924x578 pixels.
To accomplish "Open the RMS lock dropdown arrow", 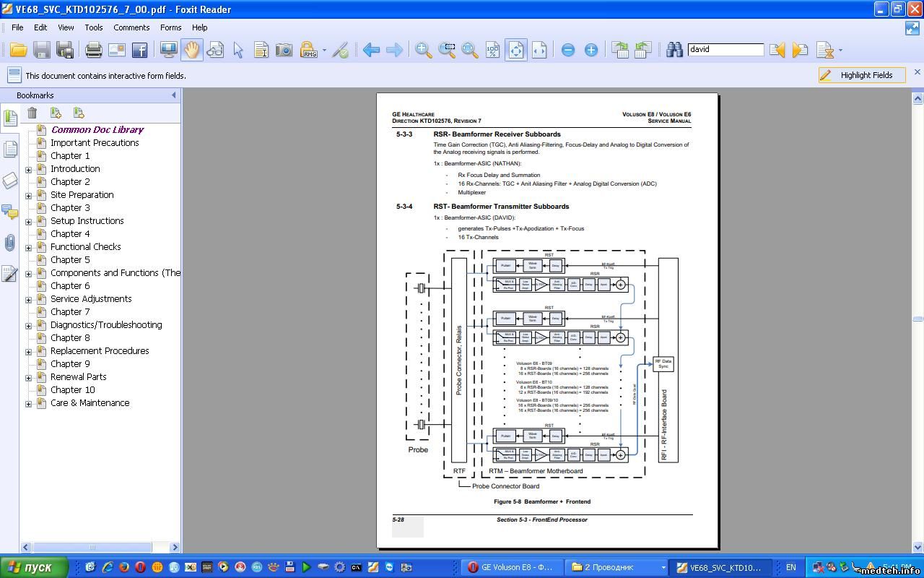I will pos(324,51).
